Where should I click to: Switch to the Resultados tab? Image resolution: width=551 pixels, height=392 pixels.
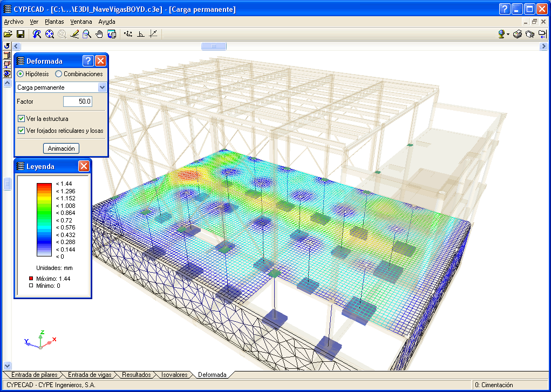pyautogui.click(x=137, y=375)
